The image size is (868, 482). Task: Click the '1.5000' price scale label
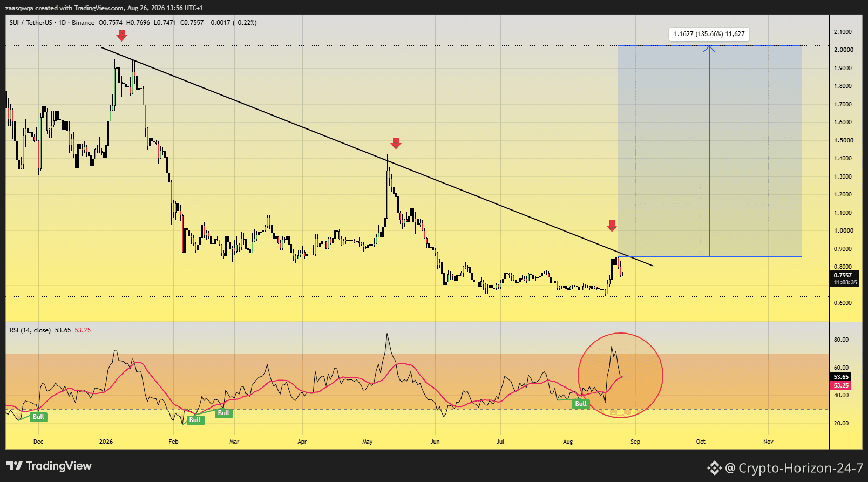(x=844, y=140)
